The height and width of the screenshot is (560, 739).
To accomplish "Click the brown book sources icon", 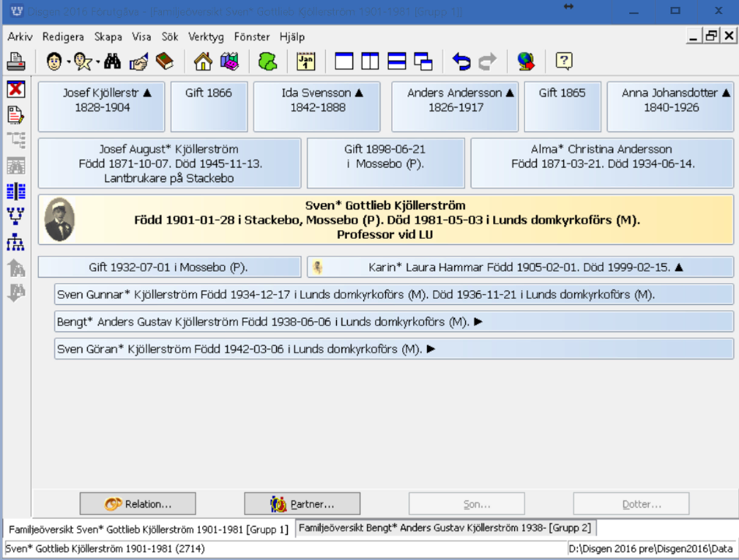I will [164, 61].
